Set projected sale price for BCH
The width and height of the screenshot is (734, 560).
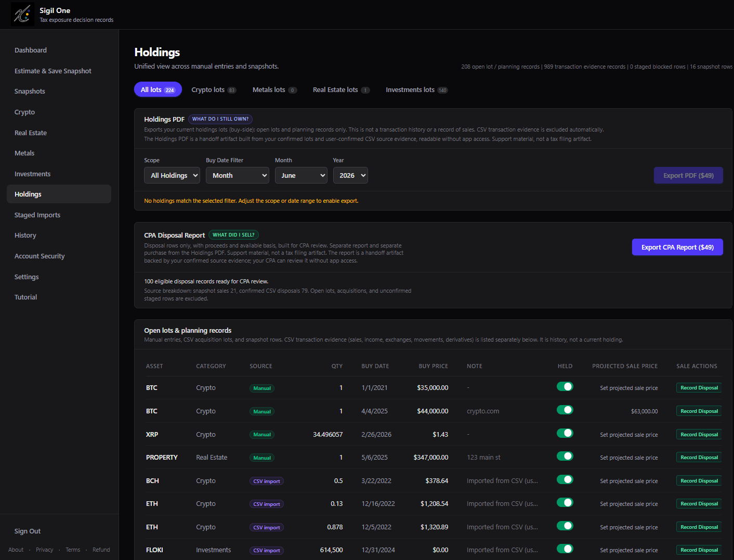629,481
